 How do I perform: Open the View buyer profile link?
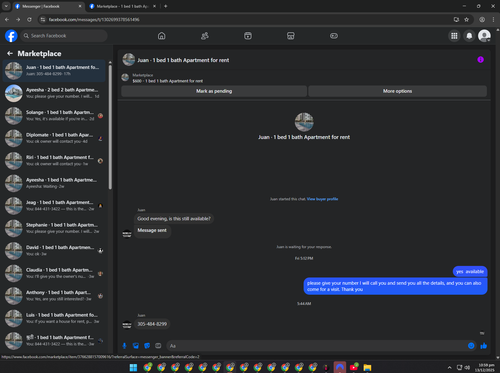pos(322,199)
